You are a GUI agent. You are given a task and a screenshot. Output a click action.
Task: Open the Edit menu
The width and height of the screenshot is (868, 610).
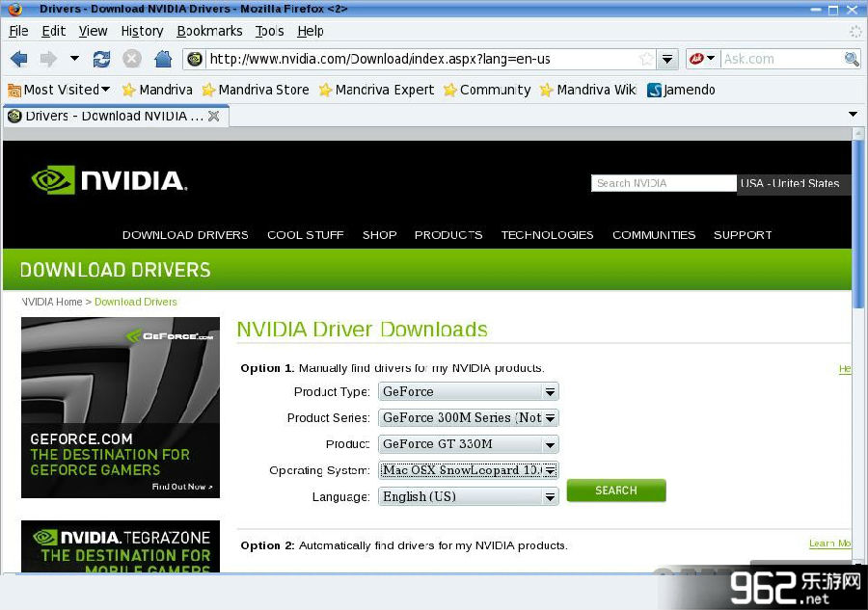coord(54,31)
